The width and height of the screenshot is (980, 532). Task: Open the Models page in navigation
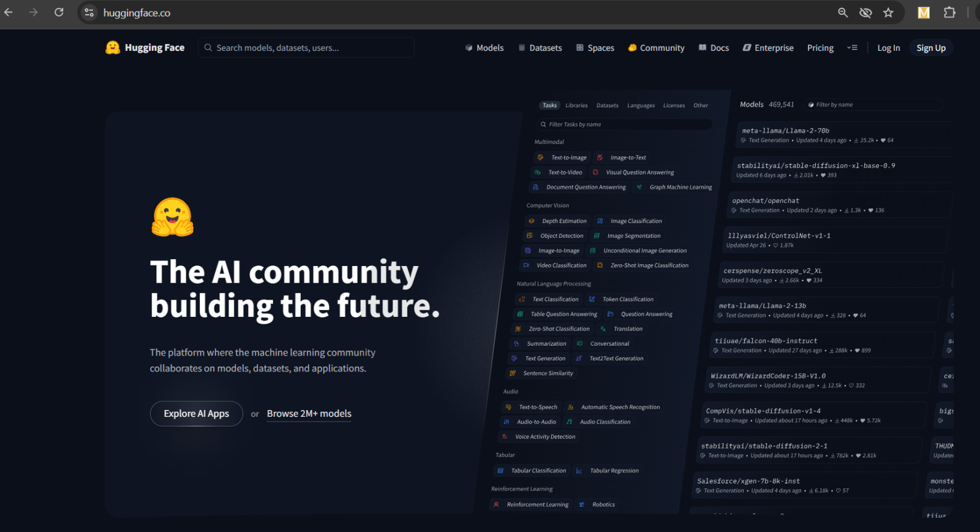[484, 48]
